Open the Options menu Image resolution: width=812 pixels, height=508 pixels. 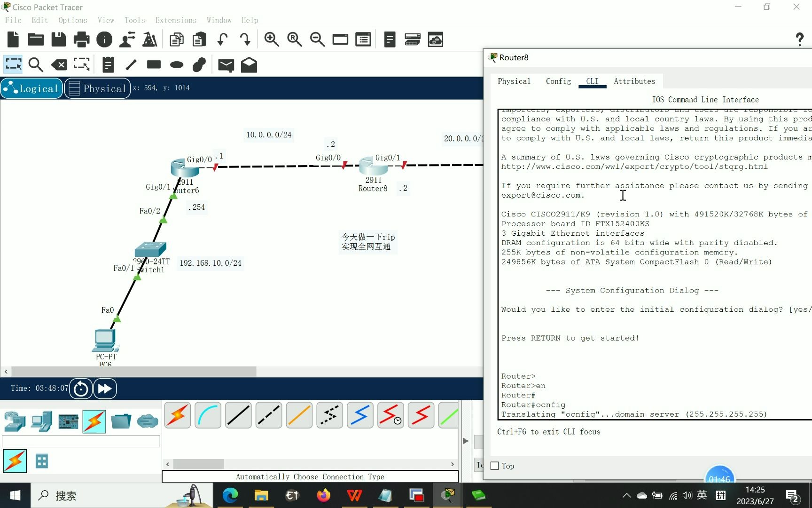[73, 20]
